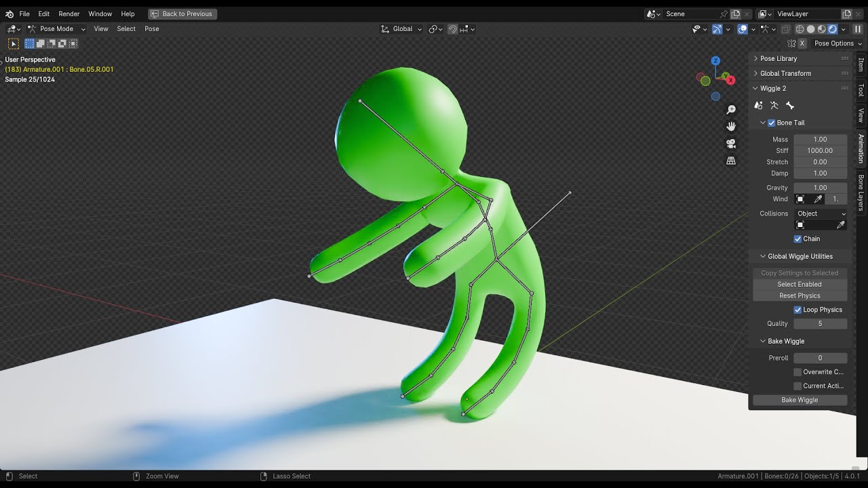Choose Extend Selection mode icon
The height and width of the screenshot is (488, 868).
(x=41, y=43)
